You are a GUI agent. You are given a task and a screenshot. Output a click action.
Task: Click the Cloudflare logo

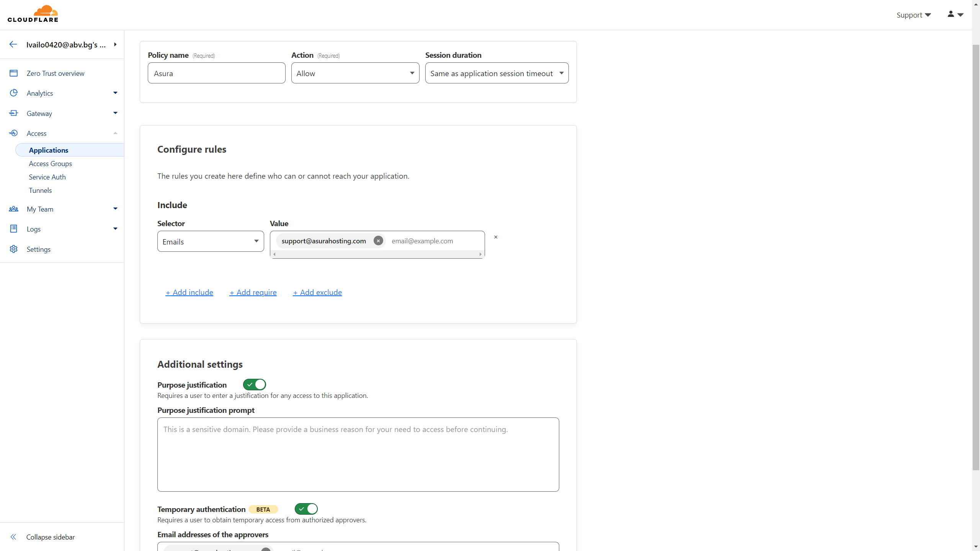33,14
